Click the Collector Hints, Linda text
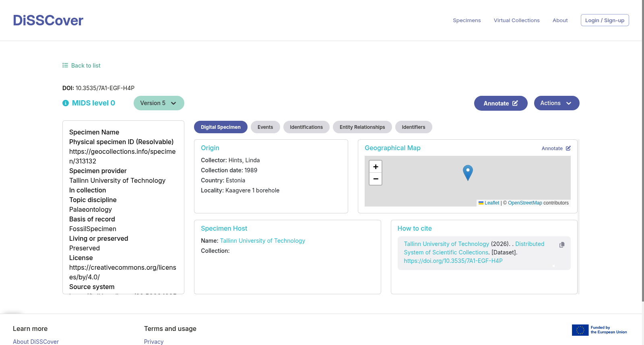Viewport: 644px width, 345px height. [230, 160]
